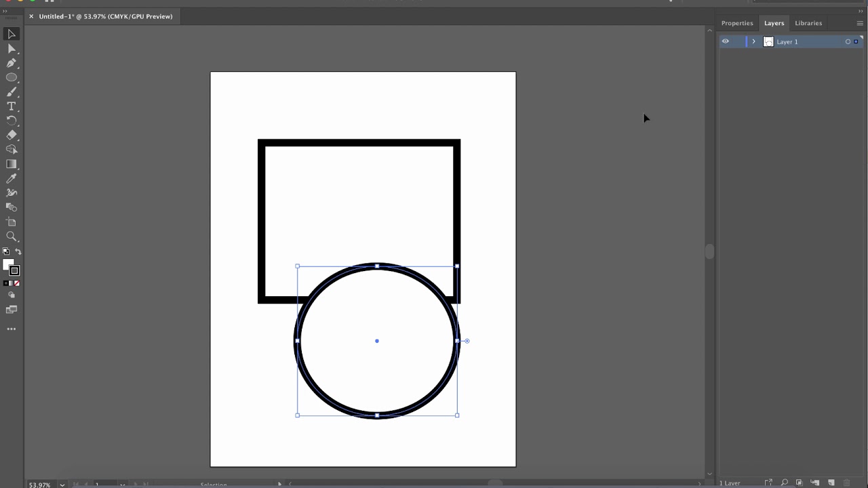
Task: Select the Eyedropper tool
Action: click(x=12, y=178)
